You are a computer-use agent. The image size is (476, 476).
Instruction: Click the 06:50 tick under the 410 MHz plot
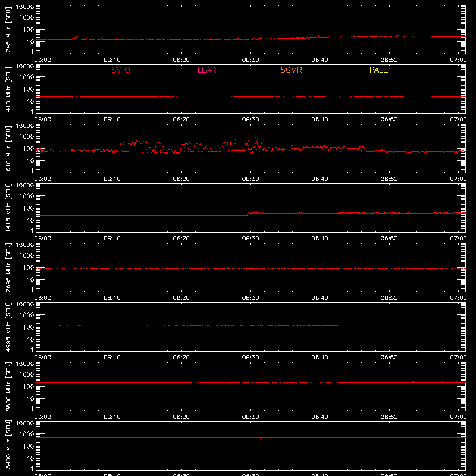click(x=389, y=120)
